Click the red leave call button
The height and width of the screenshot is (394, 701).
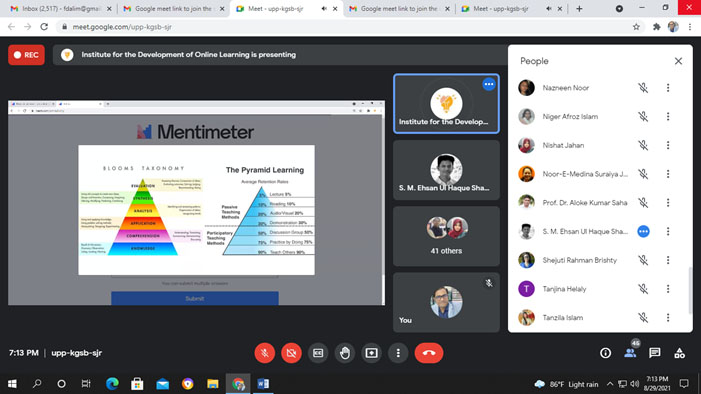coord(429,353)
